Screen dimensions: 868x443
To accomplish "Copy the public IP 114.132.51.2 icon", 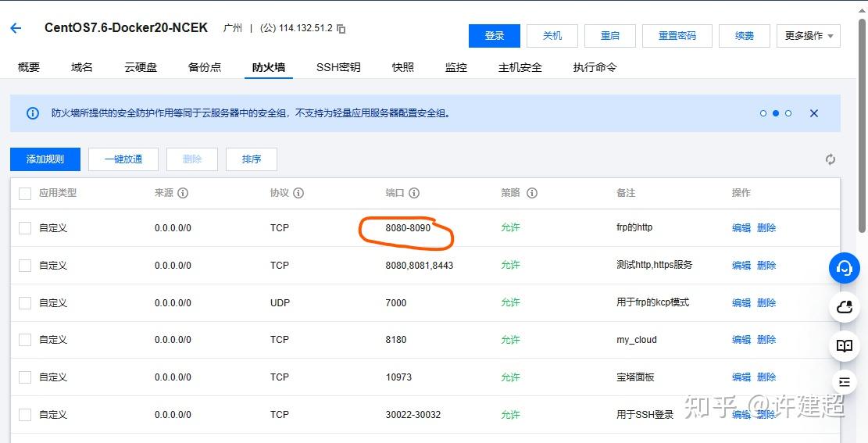I will click(x=341, y=29).
